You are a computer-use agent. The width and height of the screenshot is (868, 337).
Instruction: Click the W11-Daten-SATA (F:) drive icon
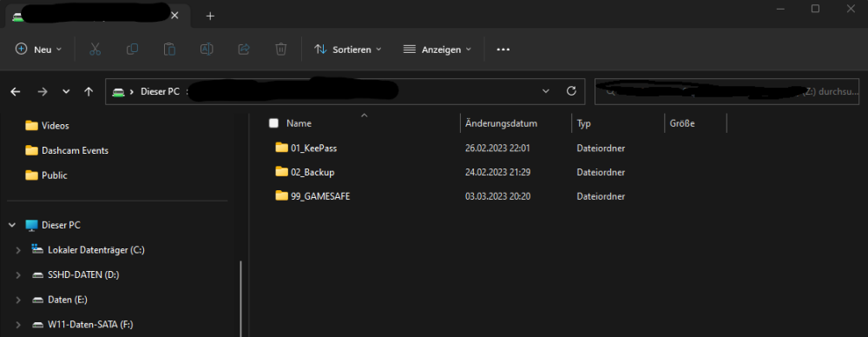[x=37, y=325]
